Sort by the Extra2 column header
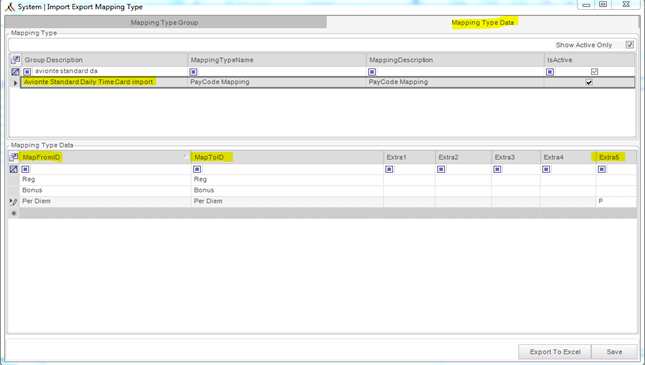This screenshot has height=365, width=645. pyautogui.click(x=463, y=157)
